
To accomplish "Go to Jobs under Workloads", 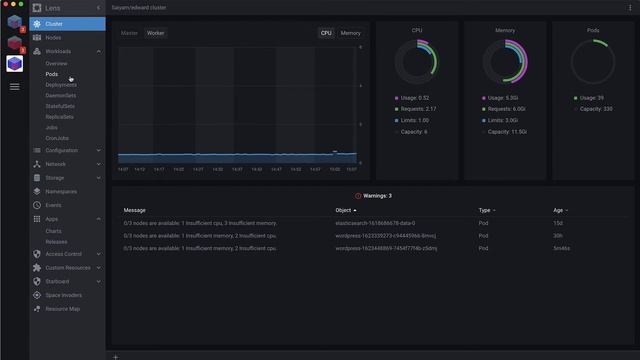I will click(51, 127).
